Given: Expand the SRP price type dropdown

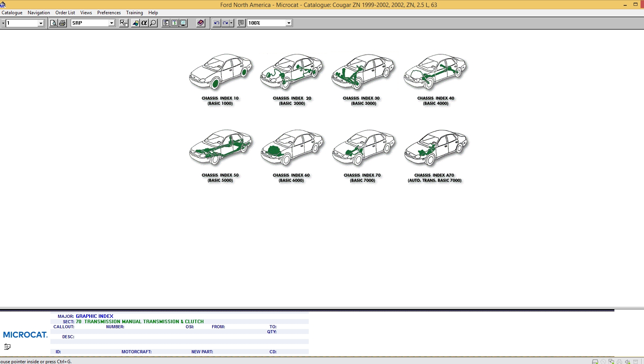Looking at the screenshot, I should (111, 23).
